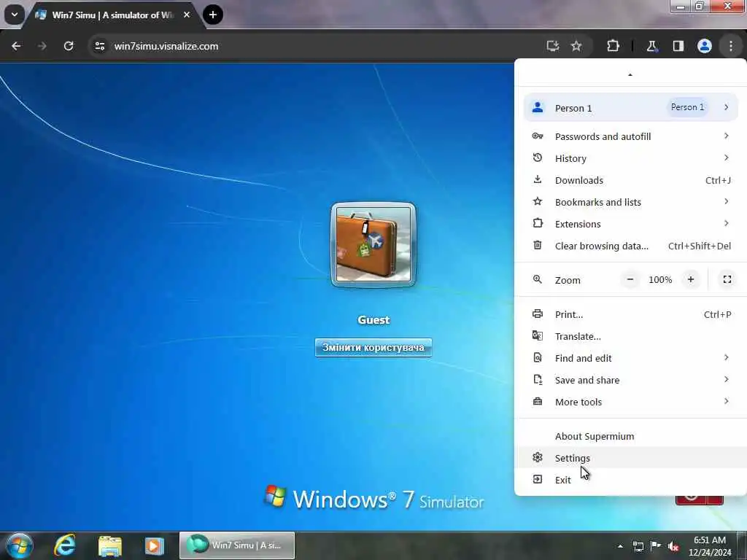Click the Guest user name label
Image resolution: width=747 pixels, height=560 pixels.
(373, 320)
